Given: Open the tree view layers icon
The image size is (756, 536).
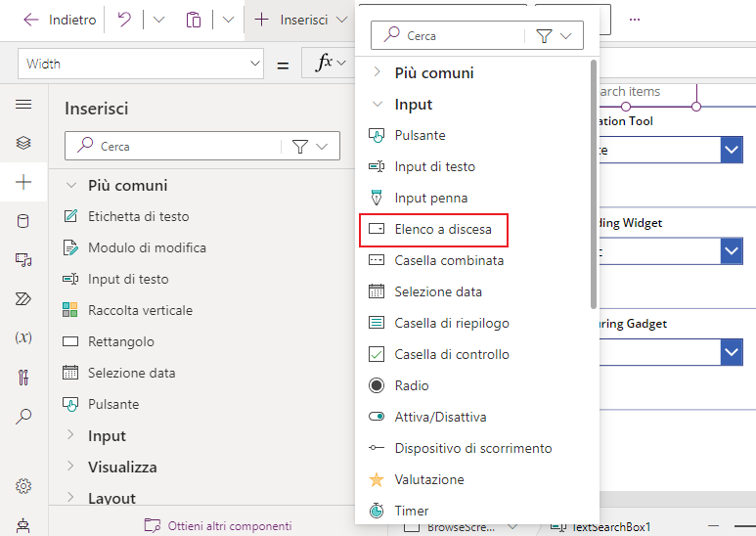Looking at the screenshot, I should click(x=23, y=143).
